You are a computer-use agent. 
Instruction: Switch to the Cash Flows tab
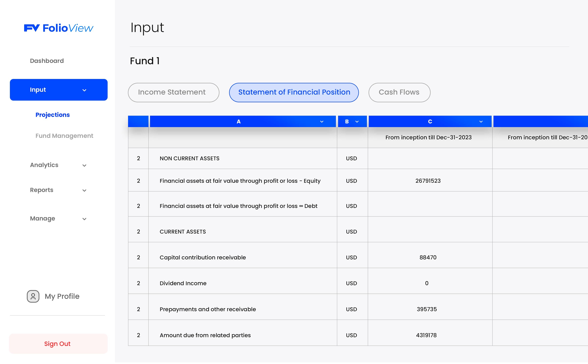pos(399,92)
